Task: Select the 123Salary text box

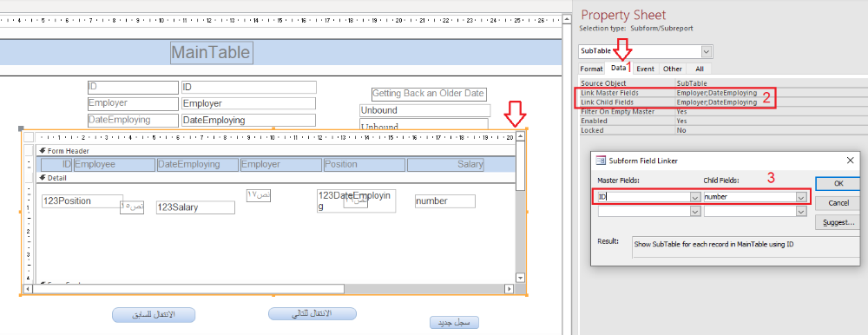Action: click(195, 207)
